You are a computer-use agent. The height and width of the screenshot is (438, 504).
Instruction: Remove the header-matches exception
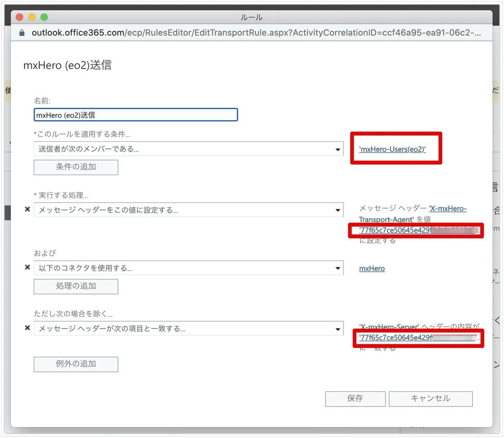[x=27, y=328]
